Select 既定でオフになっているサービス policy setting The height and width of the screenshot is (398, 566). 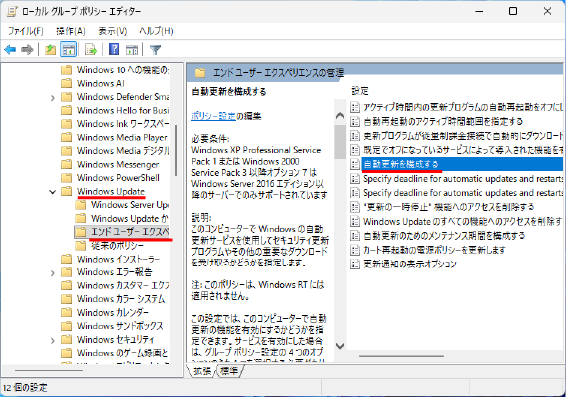click(463, 150)
